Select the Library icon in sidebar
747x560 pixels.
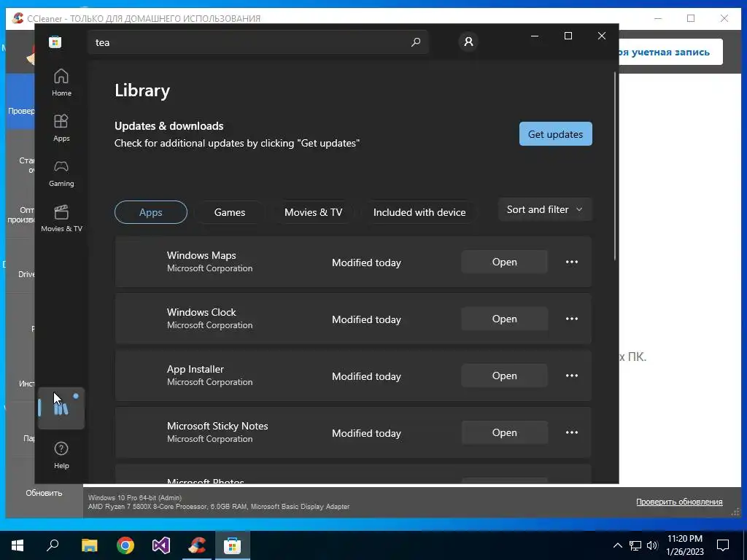tap(61, 408)
